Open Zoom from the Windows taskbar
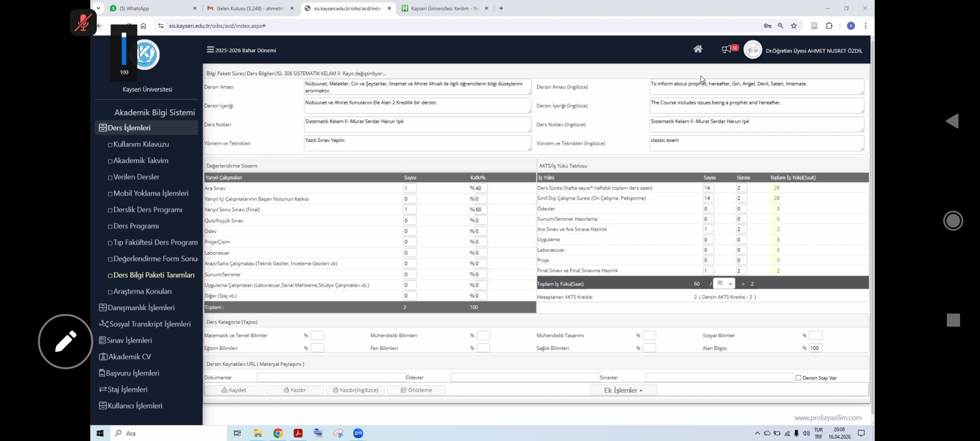Viewport: 980px width, 441px height. coord(358,433)
